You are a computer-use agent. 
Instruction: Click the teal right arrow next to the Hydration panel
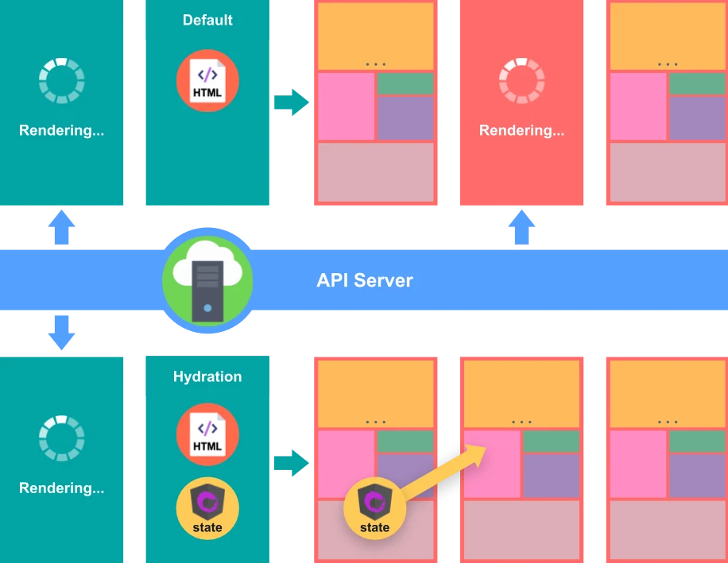click(292, 463)
